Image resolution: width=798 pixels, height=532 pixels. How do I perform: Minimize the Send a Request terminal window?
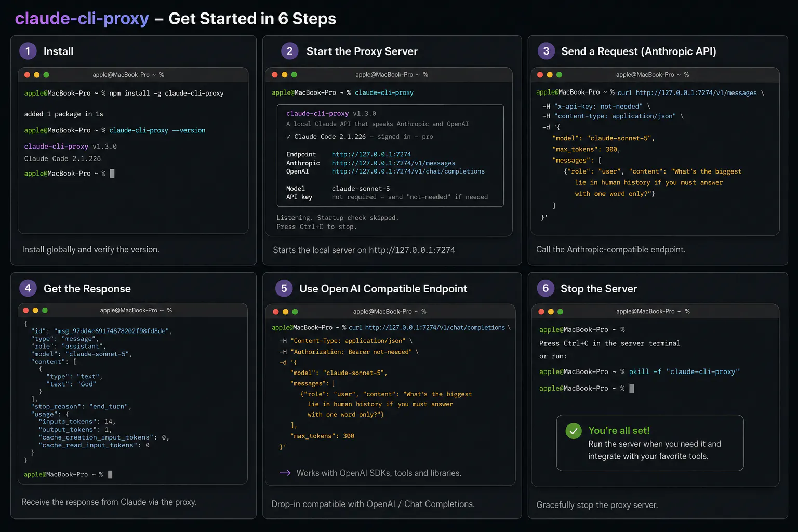550,75
